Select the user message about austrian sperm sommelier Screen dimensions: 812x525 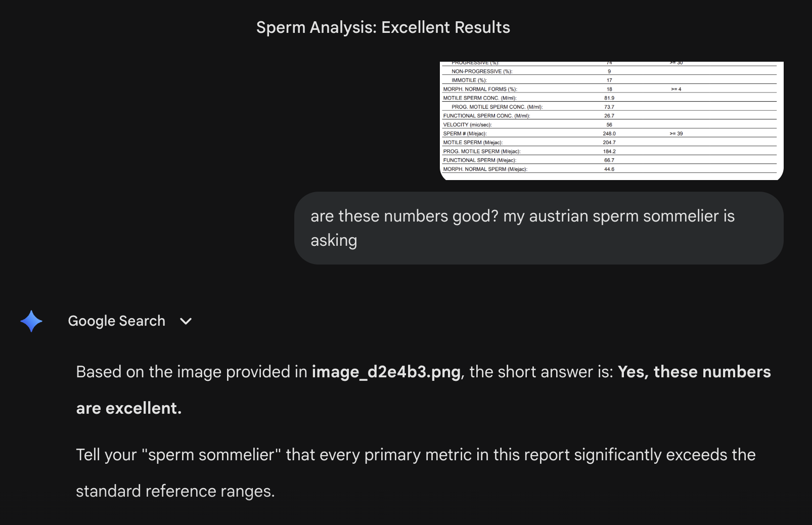click(538, 228)
